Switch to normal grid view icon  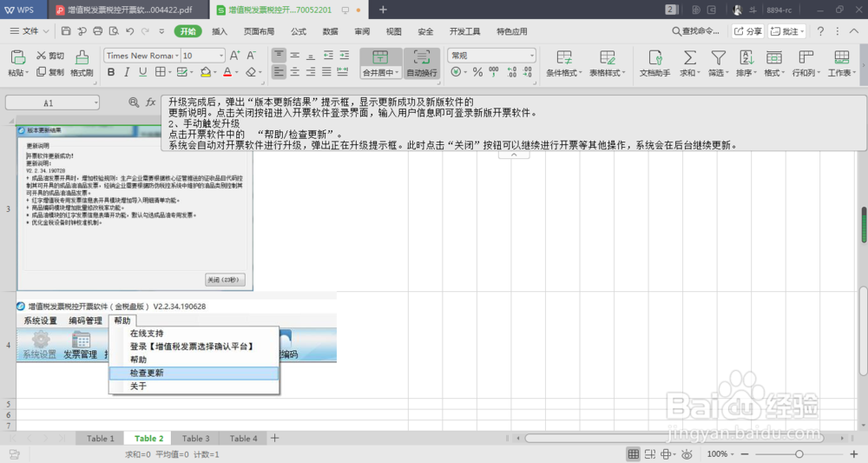click(x=634, y=454)
